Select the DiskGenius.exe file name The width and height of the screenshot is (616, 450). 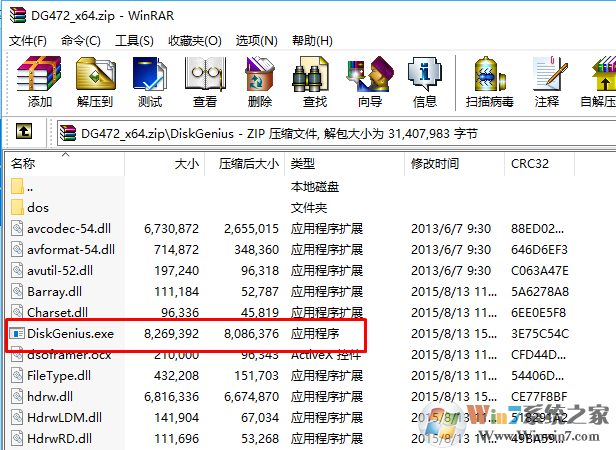pyautogui.click(x=70, y=334)
